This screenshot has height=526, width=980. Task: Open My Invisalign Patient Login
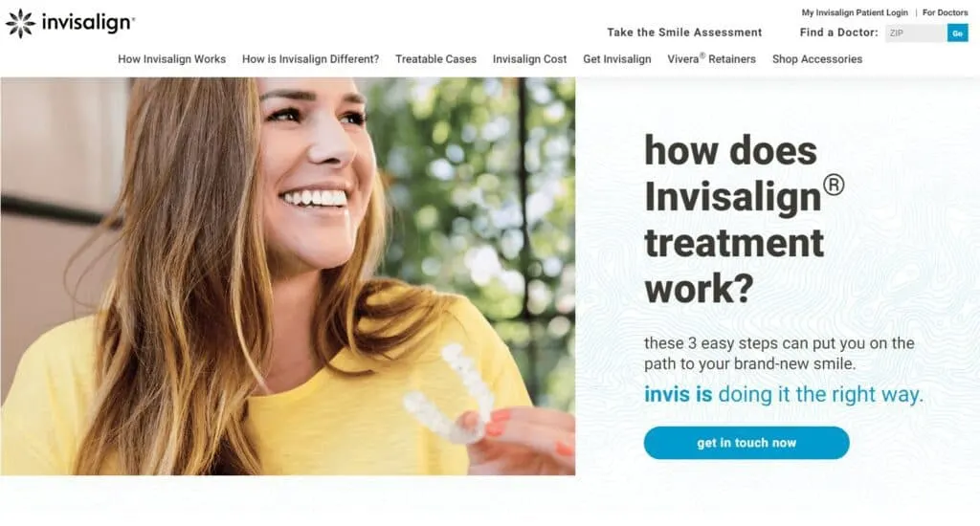tap(855, 12)
